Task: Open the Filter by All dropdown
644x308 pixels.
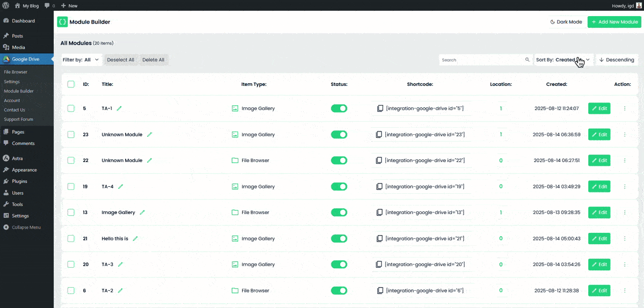Action: click(x=82, y=60)
